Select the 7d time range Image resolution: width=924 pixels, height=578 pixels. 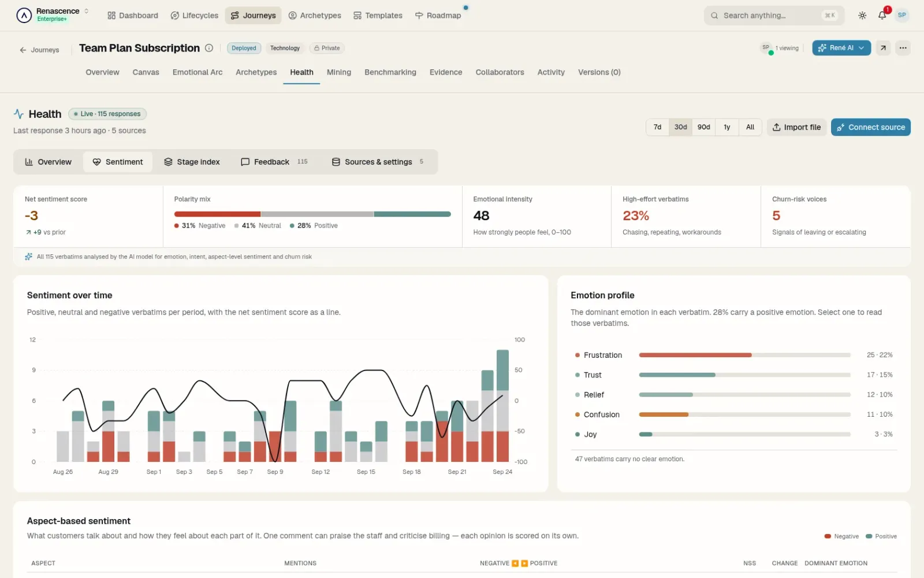pyautogui.click(x=657, y=127)
